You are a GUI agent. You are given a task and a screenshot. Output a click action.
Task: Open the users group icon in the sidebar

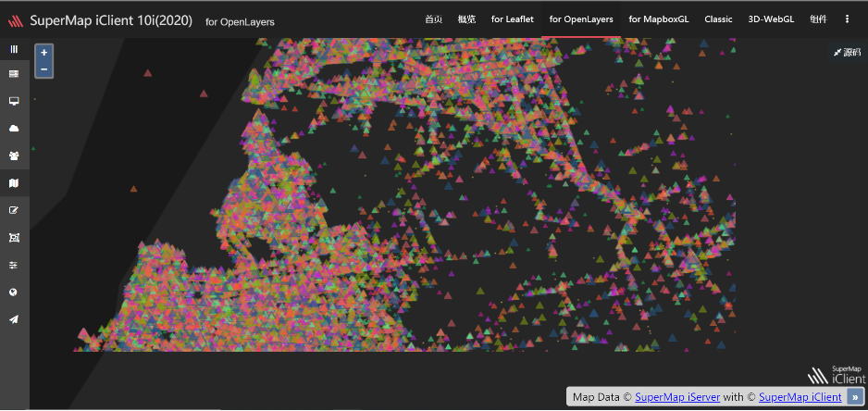click(15, 156)
